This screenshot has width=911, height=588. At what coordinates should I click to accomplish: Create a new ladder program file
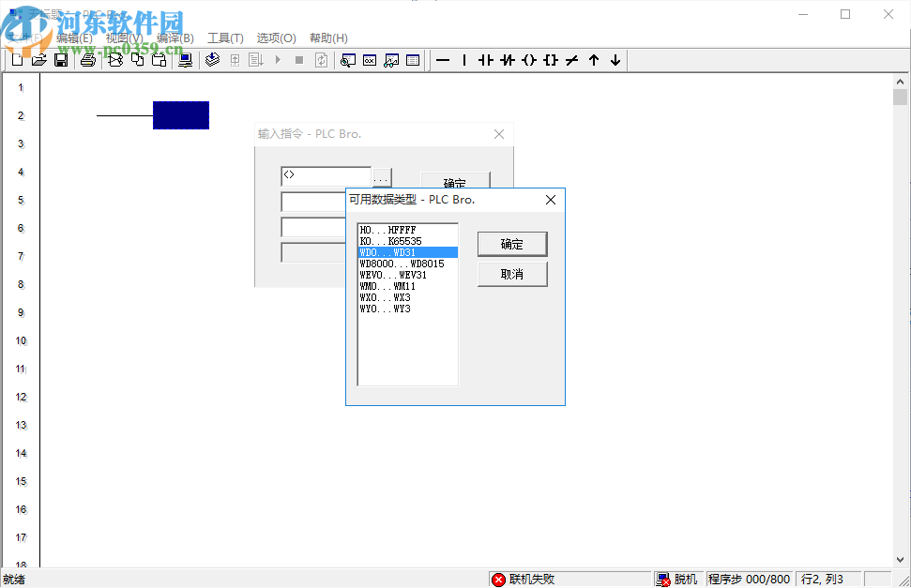coord(16,59)
